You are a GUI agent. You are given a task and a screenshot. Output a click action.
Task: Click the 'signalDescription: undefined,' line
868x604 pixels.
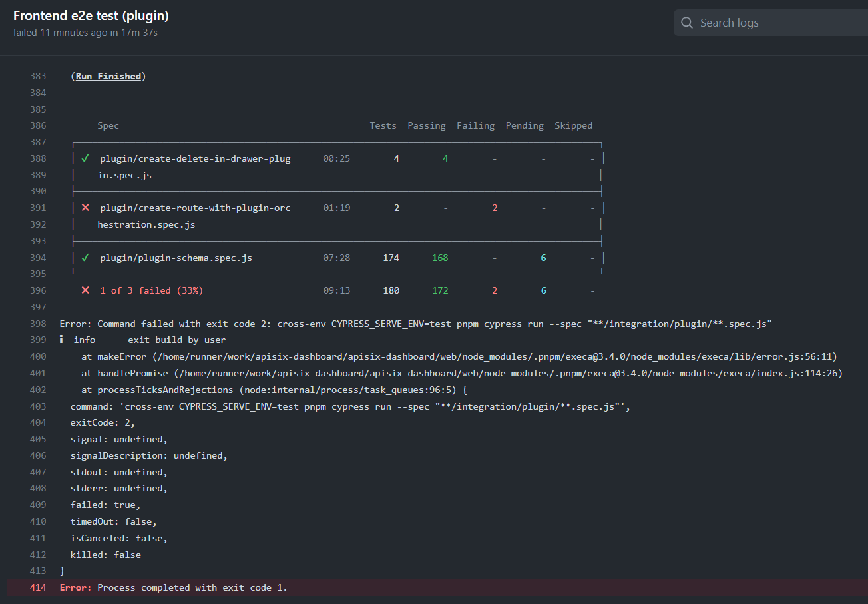tap(149, 455)
